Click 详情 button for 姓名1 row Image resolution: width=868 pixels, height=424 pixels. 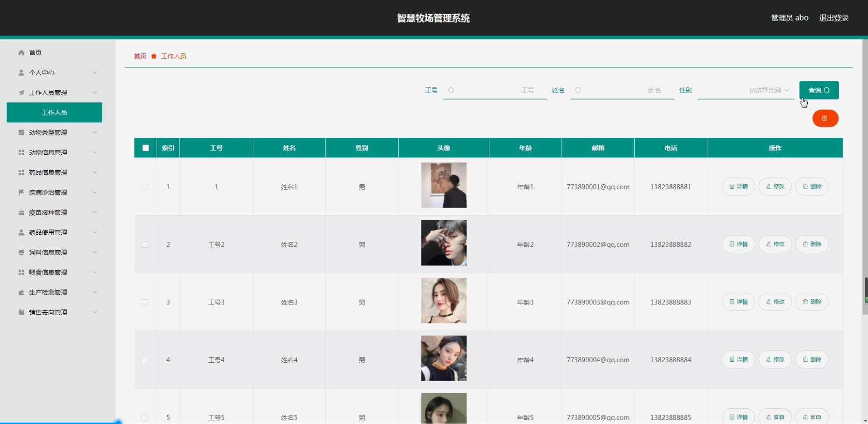[x=739, y=187]
